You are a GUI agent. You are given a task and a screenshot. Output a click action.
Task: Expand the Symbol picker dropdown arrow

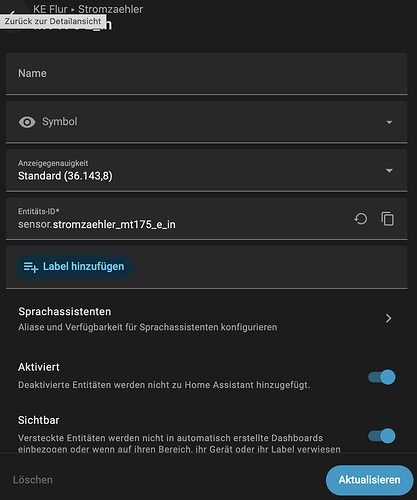click(389, 122)
